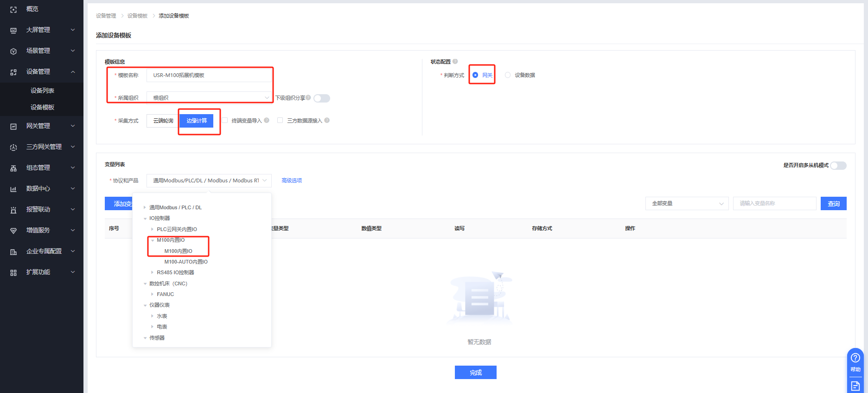868x393 pixels.
Task: Click the 报警联动 alarm icon
Action: pyautogui.click(x=13, y=210)
